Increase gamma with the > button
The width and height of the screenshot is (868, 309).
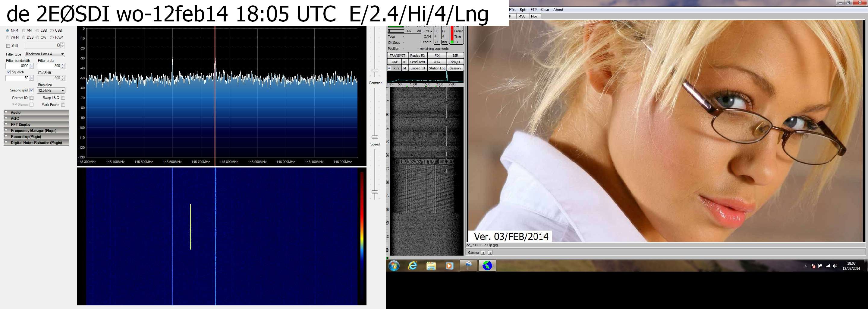490,253
